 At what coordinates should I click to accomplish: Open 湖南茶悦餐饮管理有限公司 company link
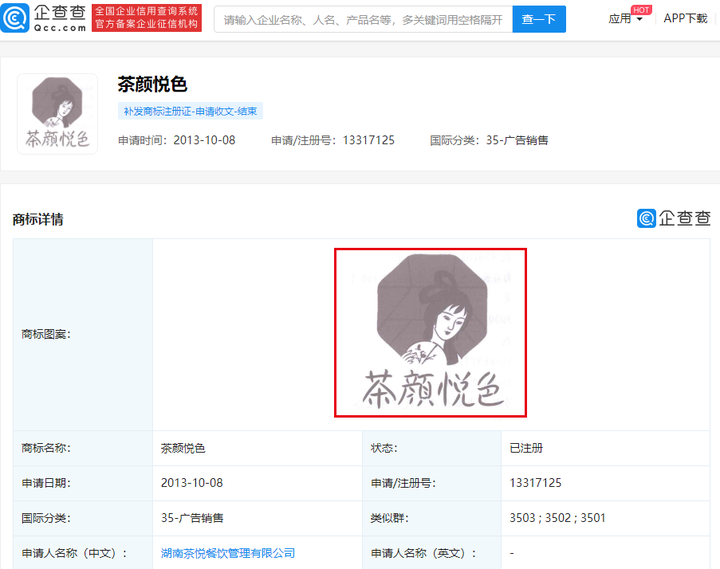tap(228, 553)
